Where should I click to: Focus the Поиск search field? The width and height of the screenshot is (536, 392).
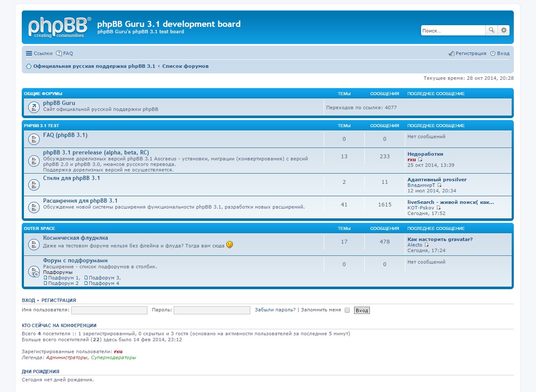453,30
